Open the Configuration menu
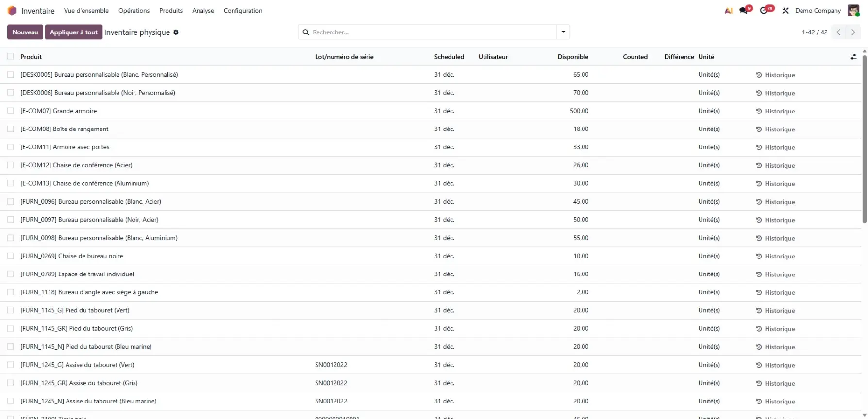The width and height of the screenshot is (868, 419). pyautogui.click(x=243, y=11)
